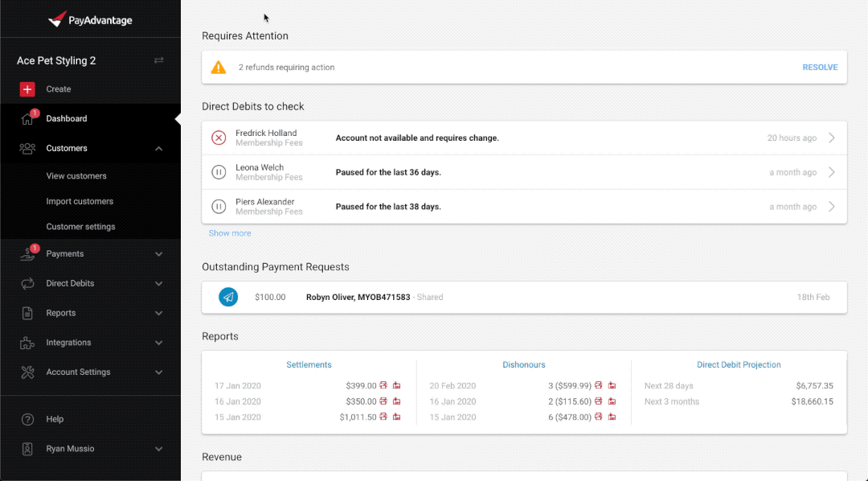
Task: Click the $6,757.35 projection value
Action: pyautogui.click(x=814, y=386)
